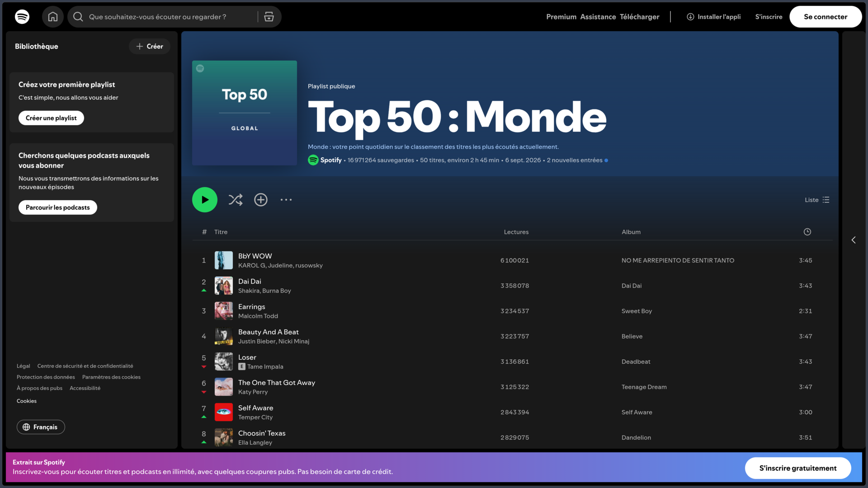Open artist Temper City
The width and height of the screenshot is (868, 488).
255,417
